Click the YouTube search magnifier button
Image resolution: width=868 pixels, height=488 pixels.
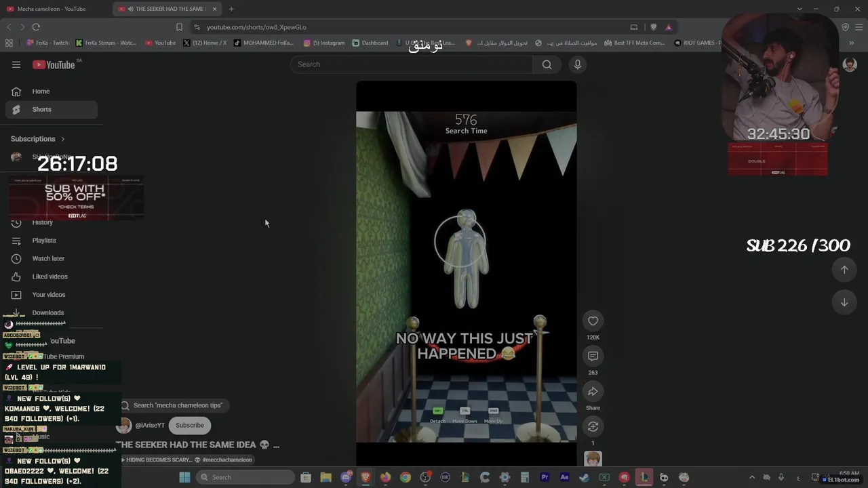click(547, 64)
